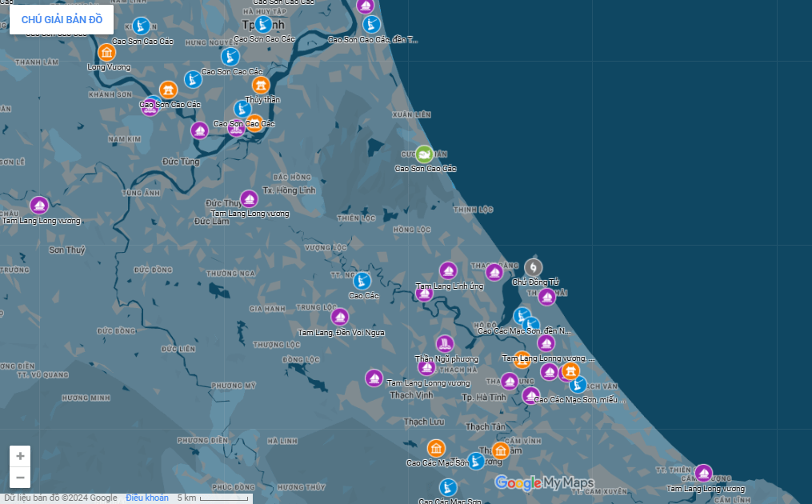Open Tam Lang Long vương marker near Tx. Hồng Lĩnh

249,198
